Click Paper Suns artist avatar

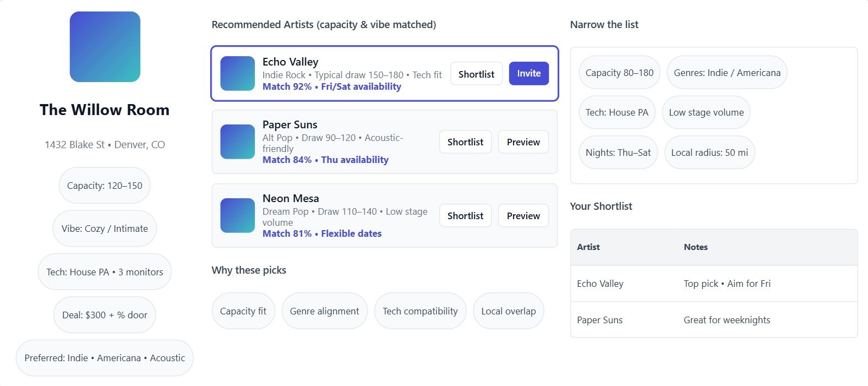point(237,142)
